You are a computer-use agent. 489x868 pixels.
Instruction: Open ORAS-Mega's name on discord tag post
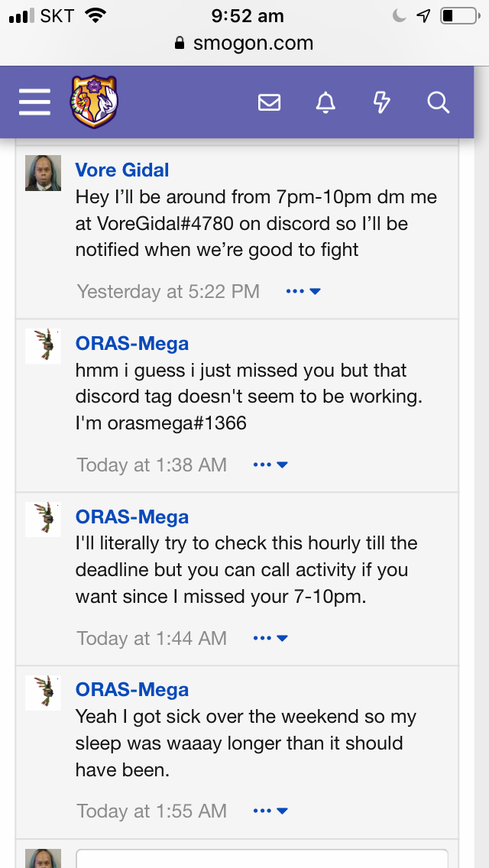point(132,344)
